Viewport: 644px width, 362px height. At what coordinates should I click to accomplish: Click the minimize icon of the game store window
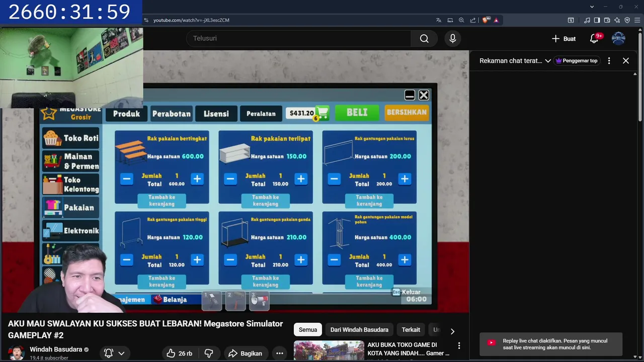(410, 95)
